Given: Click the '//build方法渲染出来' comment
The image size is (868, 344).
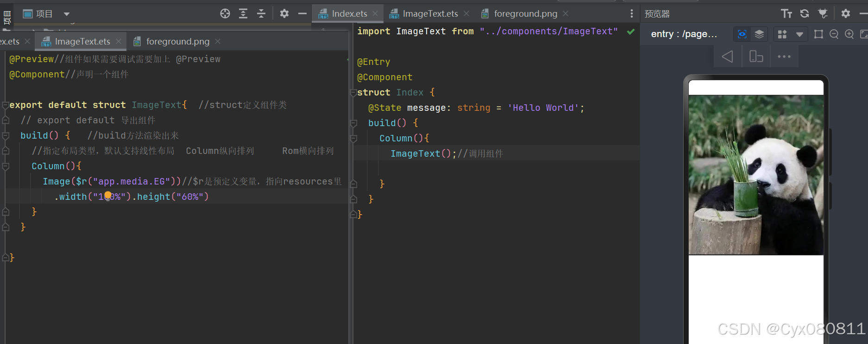Looking at the screenshot, I should pyautogui.click(x=133, y=136).
